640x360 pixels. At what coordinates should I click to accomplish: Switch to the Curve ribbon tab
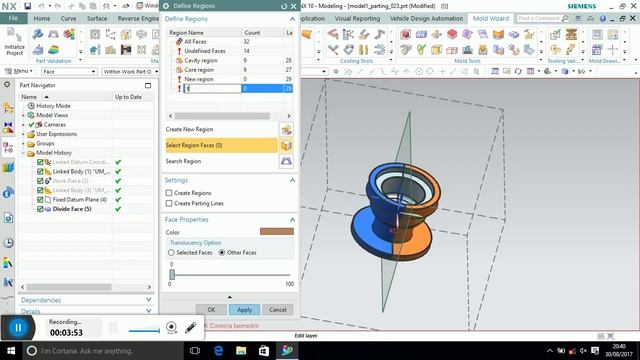coord(68,18)
